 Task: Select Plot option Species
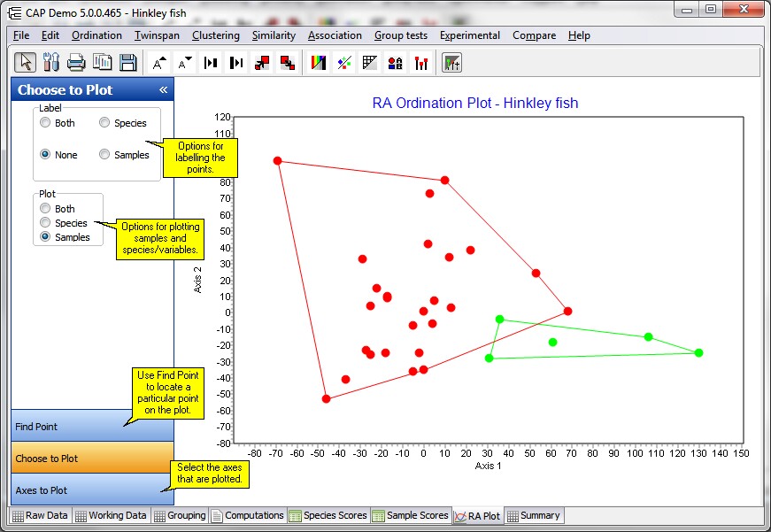click(64, 223)
